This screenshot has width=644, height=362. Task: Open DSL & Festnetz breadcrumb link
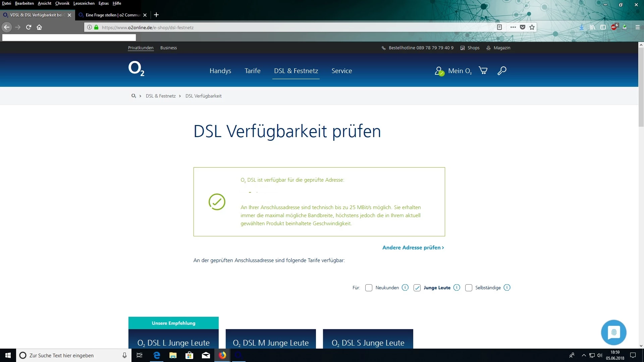(161, 96)
